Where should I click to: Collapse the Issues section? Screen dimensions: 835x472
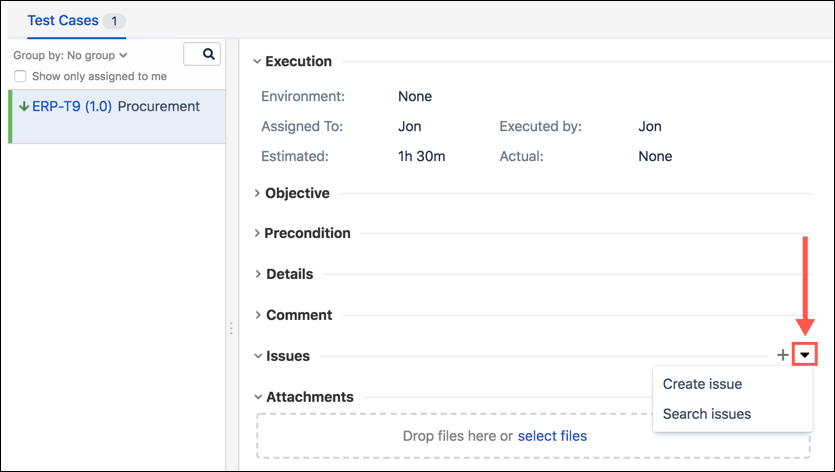tap(258, 356)
